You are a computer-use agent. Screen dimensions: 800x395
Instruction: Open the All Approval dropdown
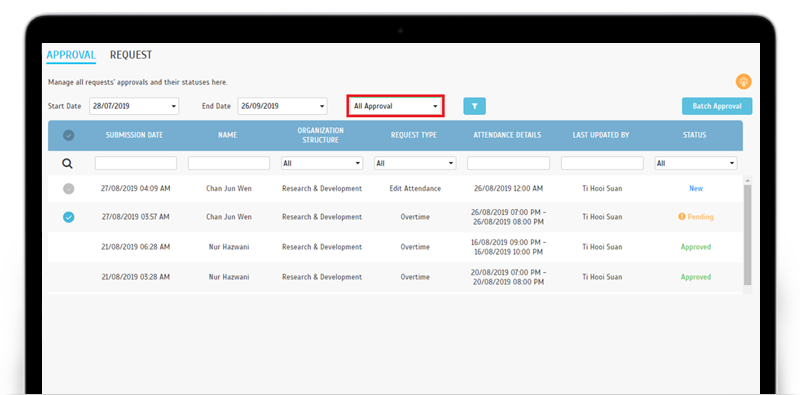[395, 106]
